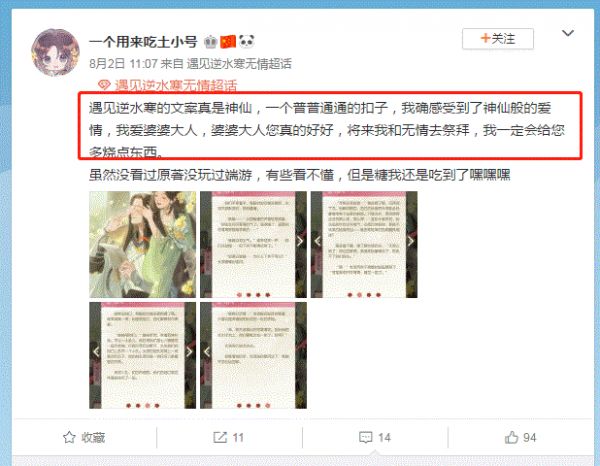Open the post timestamp 8月2日 11:07
Image resolution: width=600 pixels, height=466 pixels.
123,64
